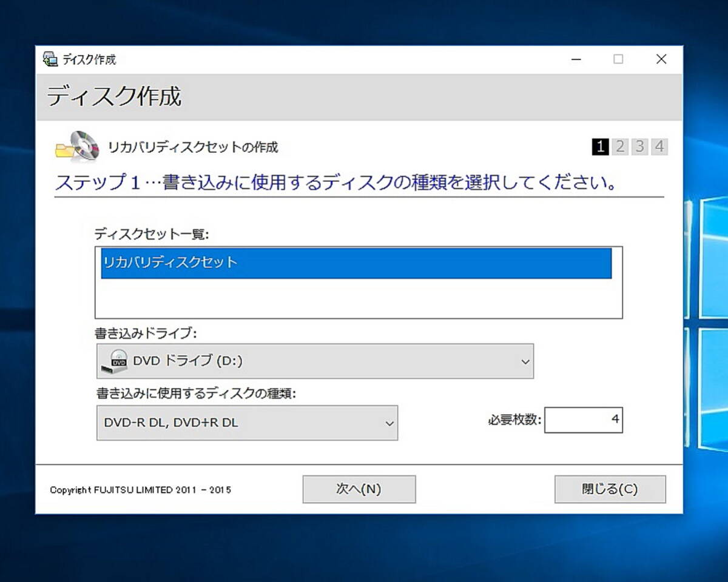Maximize the ディスク作成 window
Viewport: 728px width, 582px height.
[618, 59]
